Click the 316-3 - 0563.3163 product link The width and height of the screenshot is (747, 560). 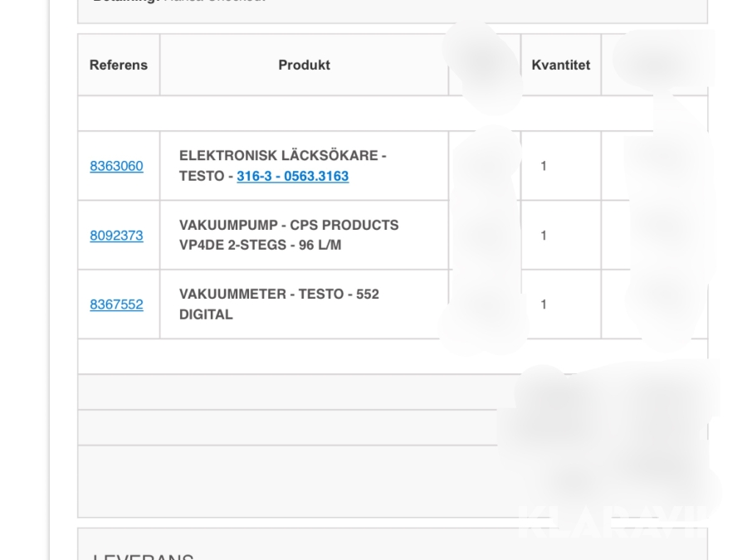[292, 176]
